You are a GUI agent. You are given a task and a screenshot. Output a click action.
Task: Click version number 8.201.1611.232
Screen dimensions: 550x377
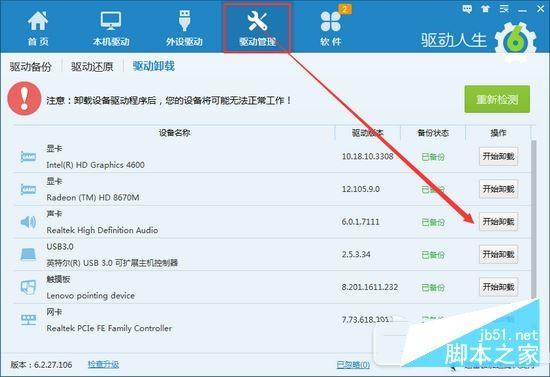370,287
